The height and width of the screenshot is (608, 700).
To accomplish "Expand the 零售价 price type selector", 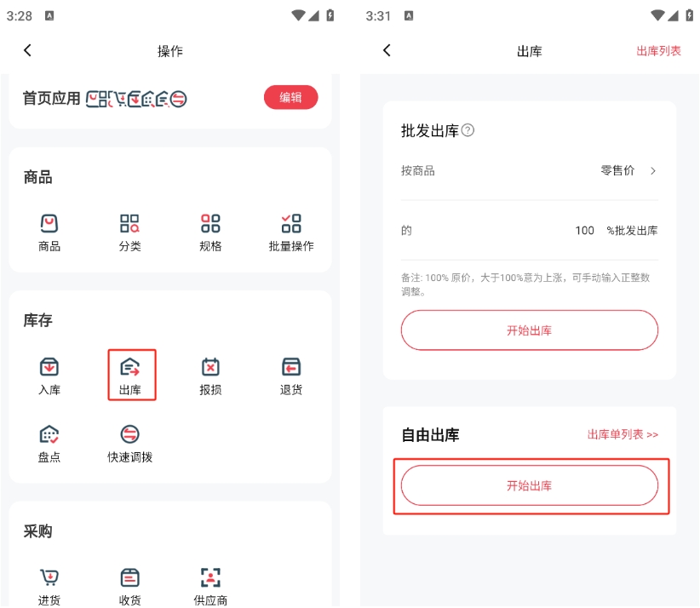I will [x=628, y=171].
